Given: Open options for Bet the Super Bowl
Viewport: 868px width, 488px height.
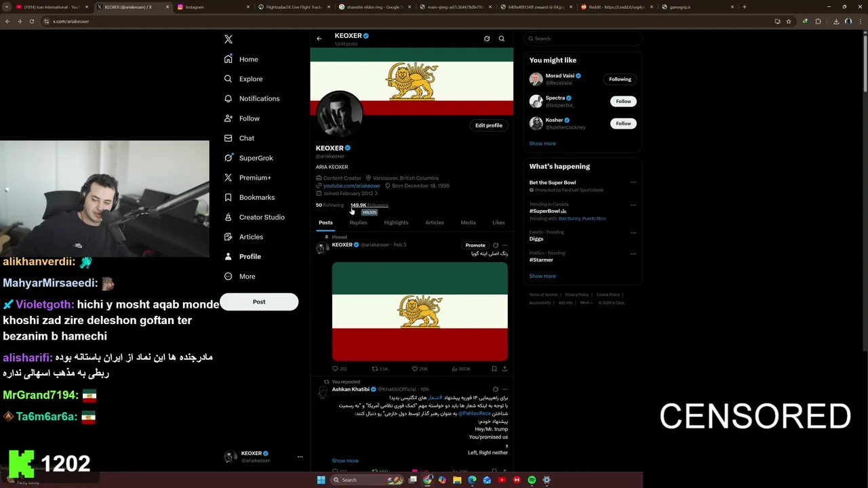Looking at the screenshot, I should (x=633, y=182).
